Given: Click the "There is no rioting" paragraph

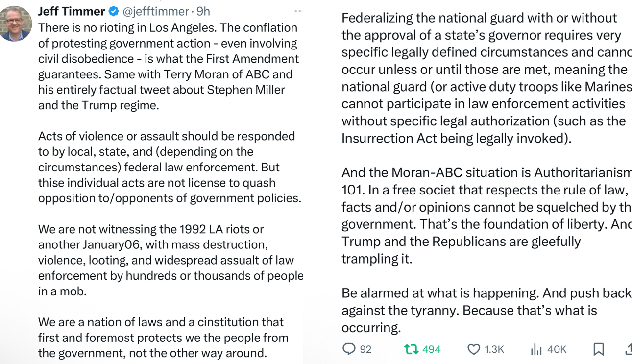Looking at the screenshot, I should (168, 66).
